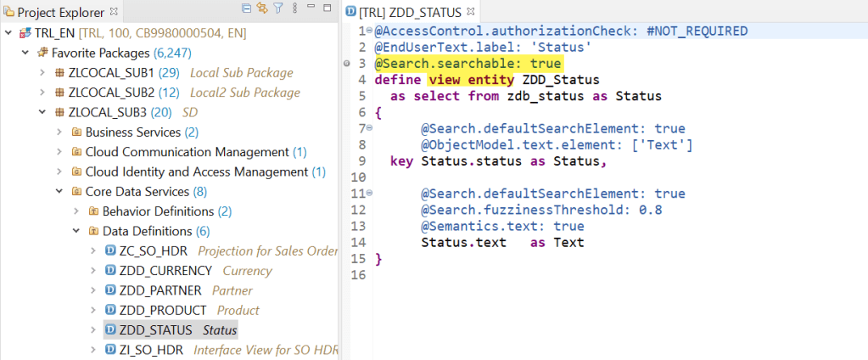The image size is (868, 360).
Task: Expand the ZLCOCAL_SUB1 package
Action: tap(42, 73)
